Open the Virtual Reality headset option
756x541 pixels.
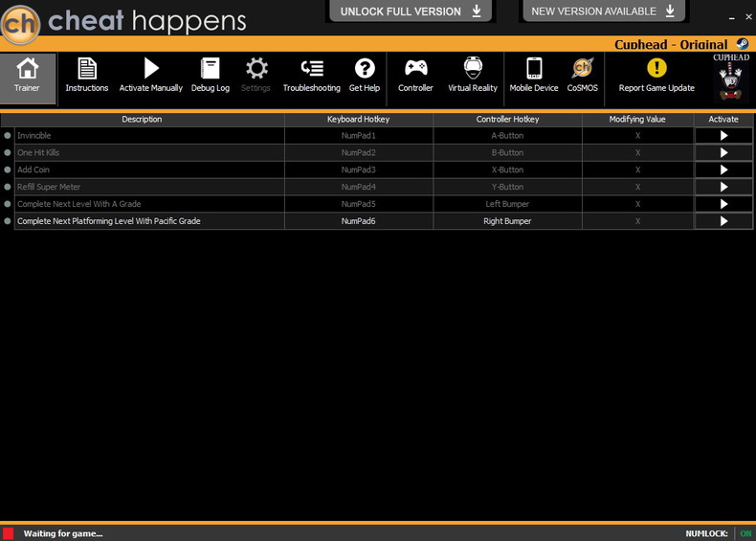473,76
